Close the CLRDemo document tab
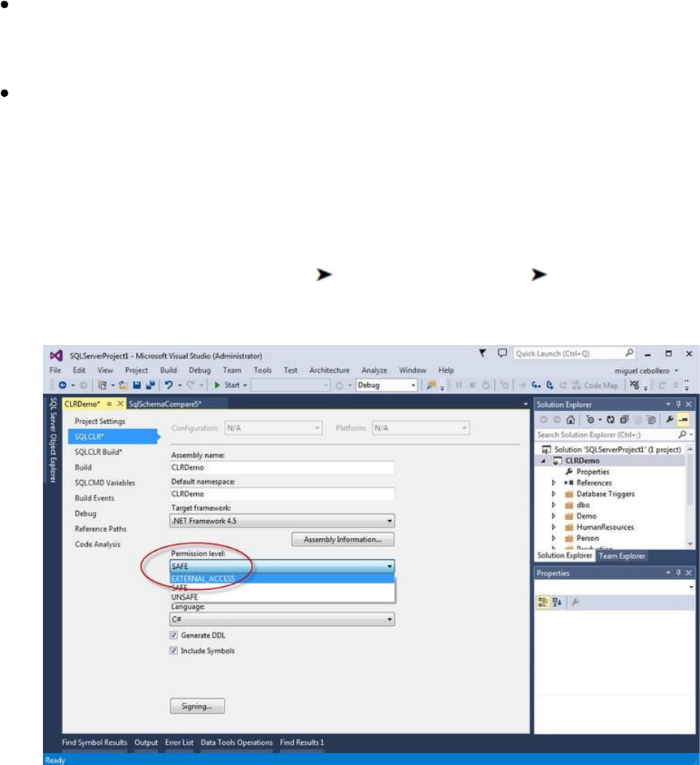 point(120,404)
